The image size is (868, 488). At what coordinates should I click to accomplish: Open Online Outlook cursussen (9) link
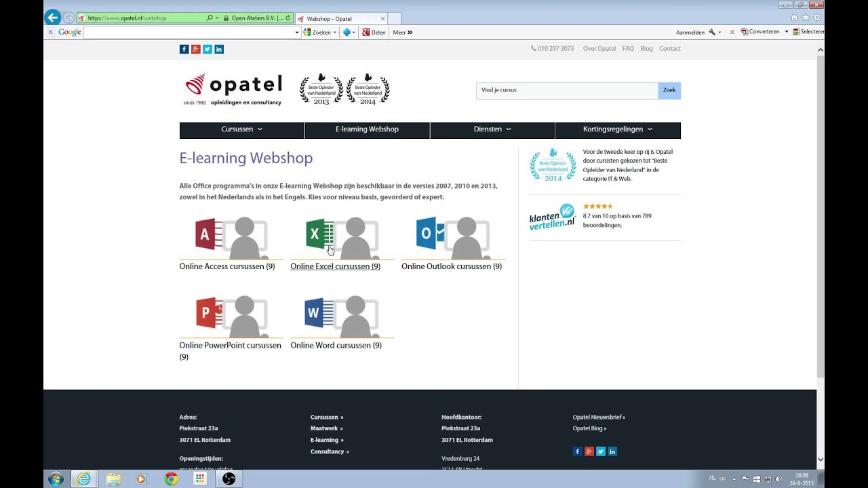pos(452,266)
